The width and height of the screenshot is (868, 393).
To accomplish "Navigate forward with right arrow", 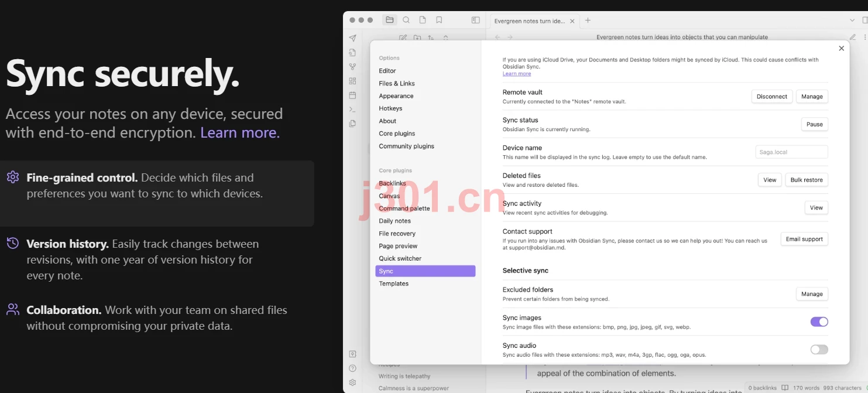I will pos(510,37).
